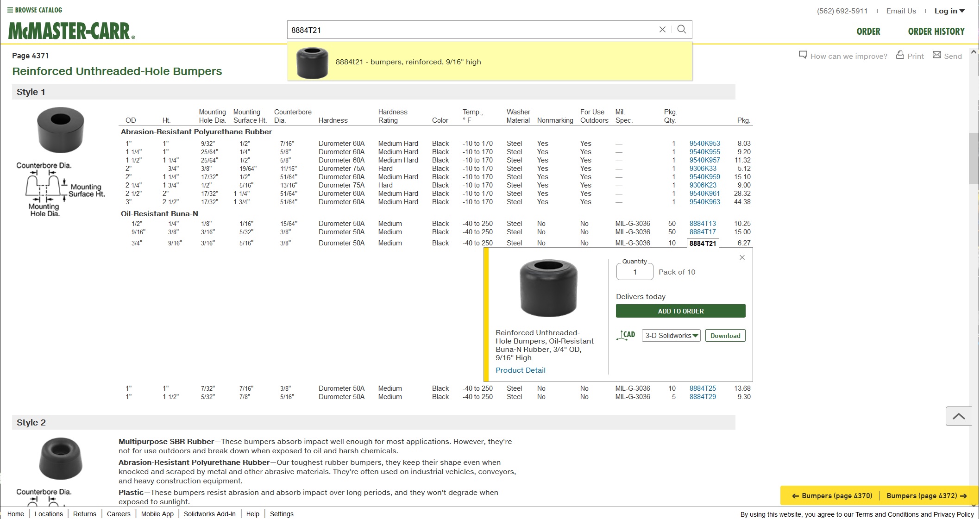This screenshot has height=519, width=980.
Task: Download the CAD file
Action: point(725,336)
